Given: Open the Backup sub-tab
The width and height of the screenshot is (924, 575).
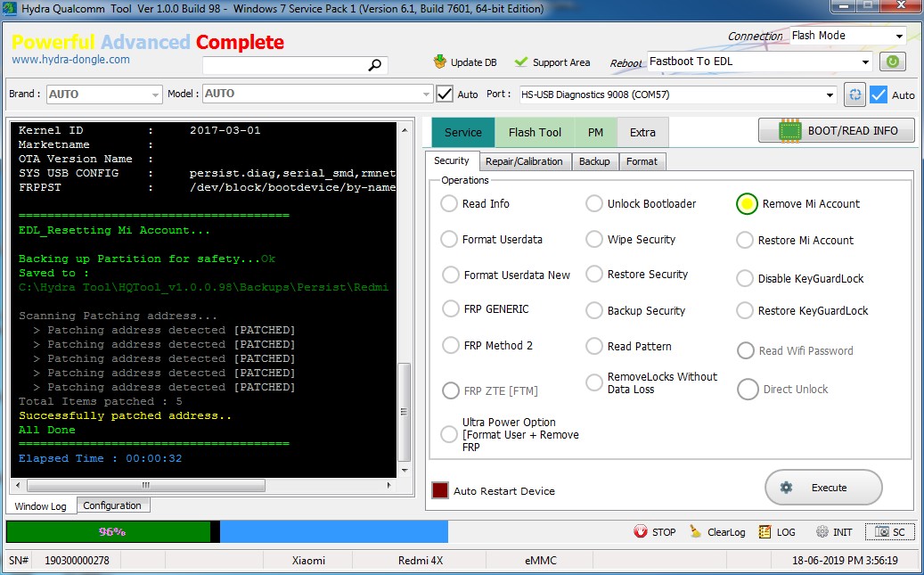Looking at the screenshot, I should click(x=594, y=161).
